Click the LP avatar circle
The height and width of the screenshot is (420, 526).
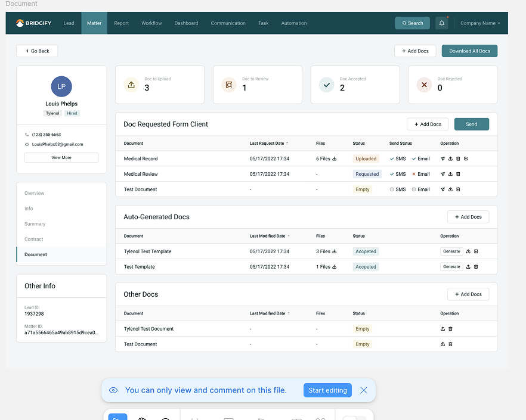[61, 86]
